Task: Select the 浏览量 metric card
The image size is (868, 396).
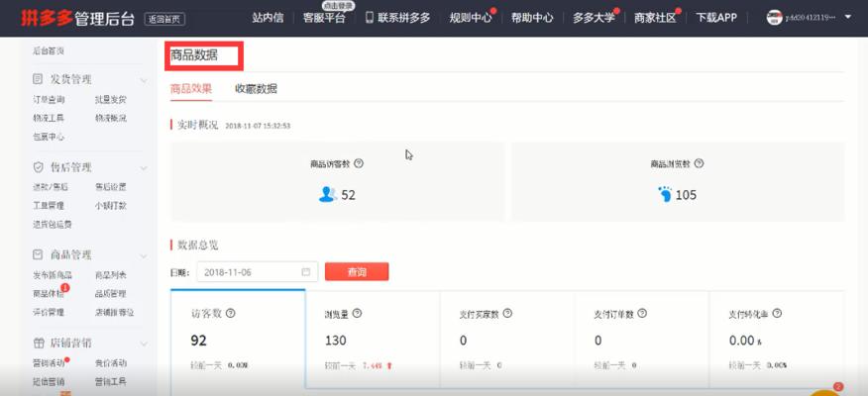Action: [x=373, y=339]
